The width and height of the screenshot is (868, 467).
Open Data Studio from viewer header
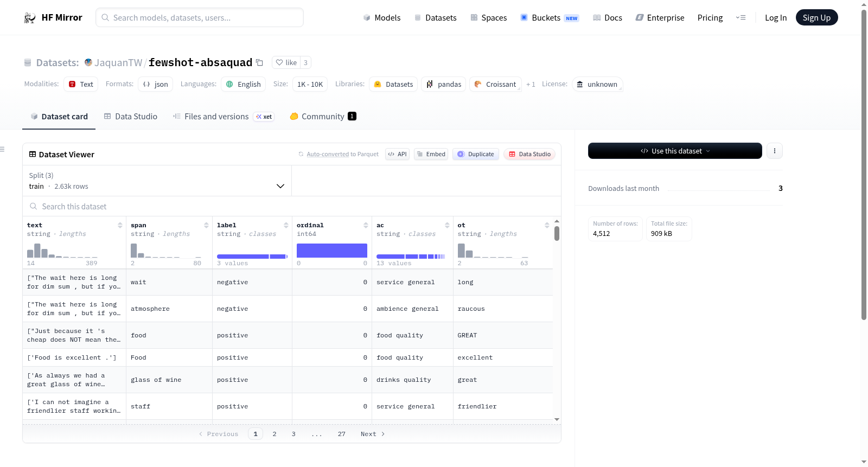tap(529, 154)
